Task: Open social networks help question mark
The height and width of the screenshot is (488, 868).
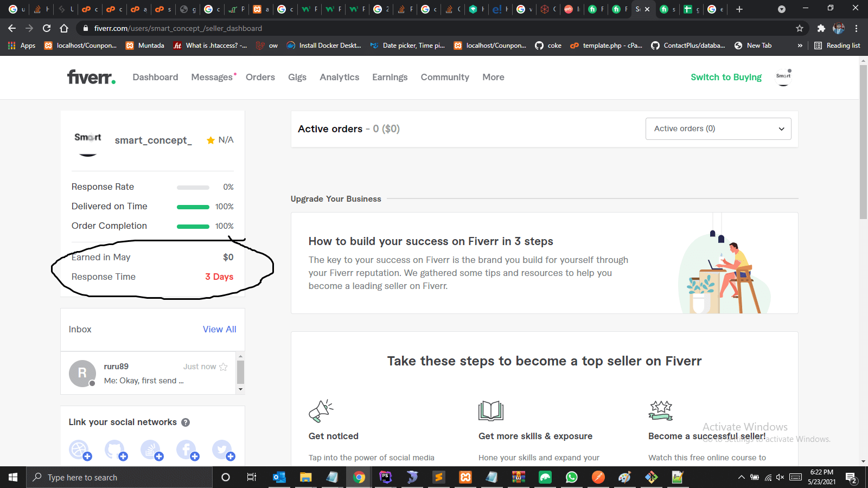Action: (186, 422)
